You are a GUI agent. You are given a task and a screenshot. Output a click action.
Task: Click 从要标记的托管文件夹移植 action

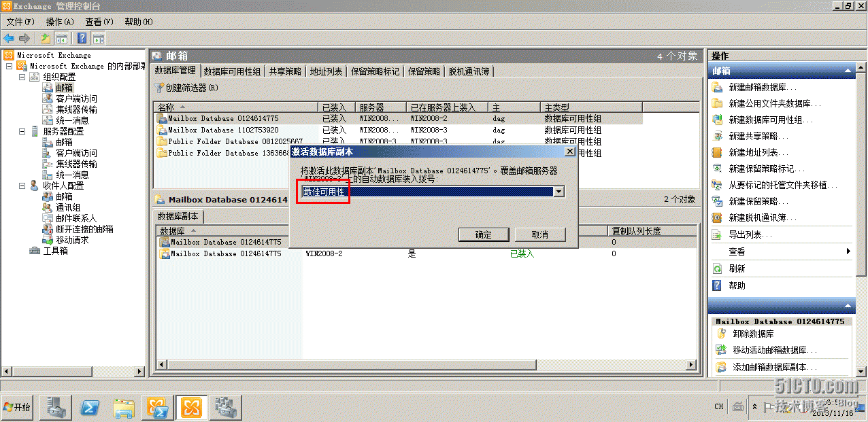point(782,185)
